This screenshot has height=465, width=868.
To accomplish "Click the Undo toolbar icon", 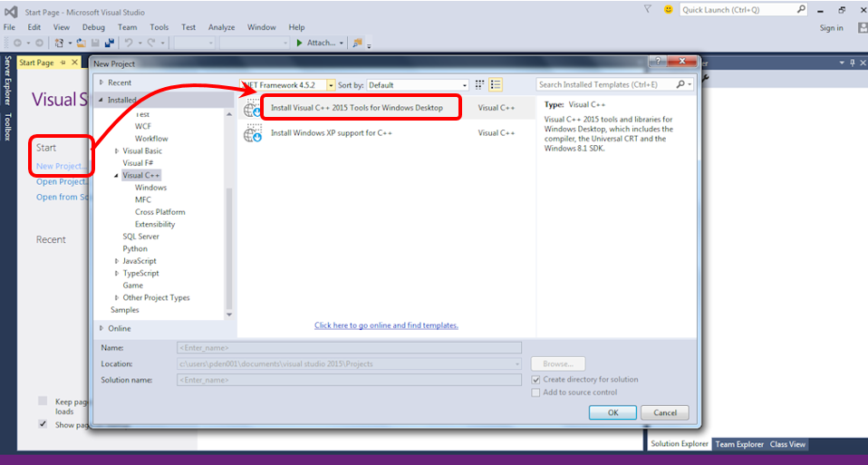I will pyautogui.click(x=129, y=43).
